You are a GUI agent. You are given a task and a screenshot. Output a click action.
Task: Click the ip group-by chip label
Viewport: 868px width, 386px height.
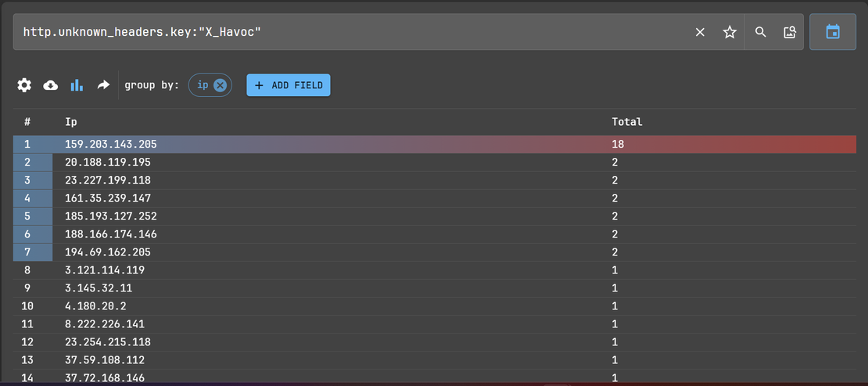[x=203, y=85]
